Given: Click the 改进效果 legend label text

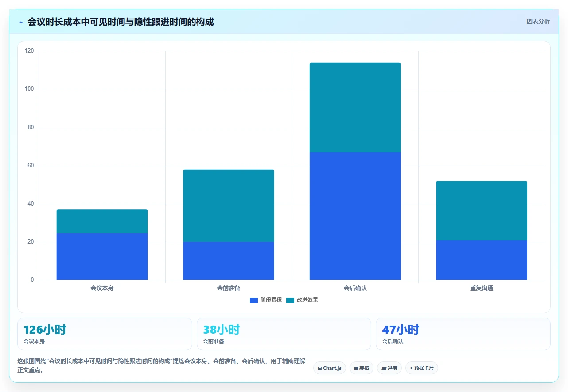Looking at the screenshot, I should click(x=307, y=300).
